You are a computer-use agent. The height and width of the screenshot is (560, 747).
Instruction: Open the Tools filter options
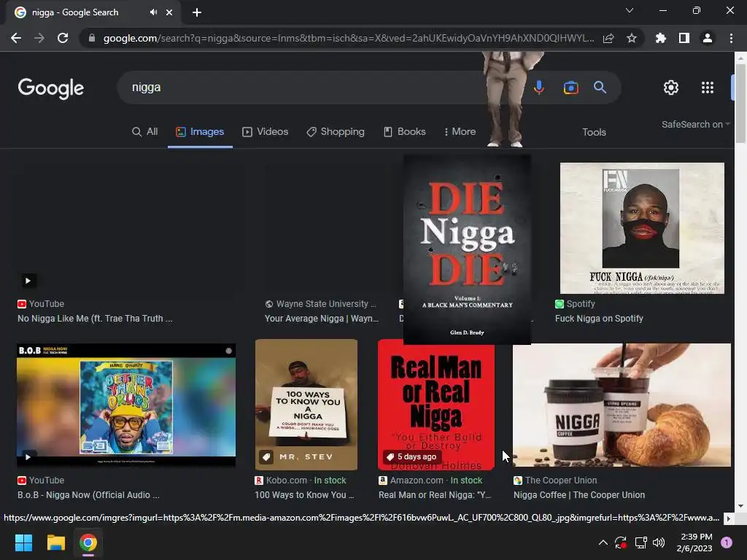click(x=594, y=133)
